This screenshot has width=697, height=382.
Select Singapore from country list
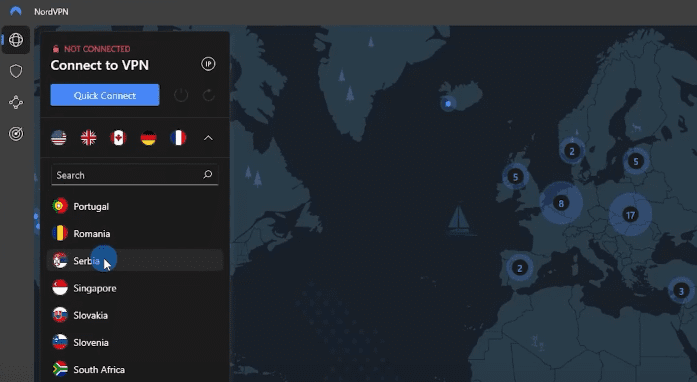(x=135, y=288)
